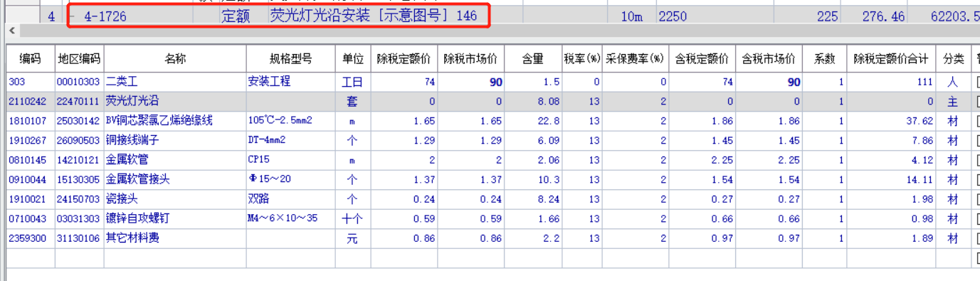This screenshot has height=281, width=980.
Task: Select 其它材料费 name cell
Action: 174,238
